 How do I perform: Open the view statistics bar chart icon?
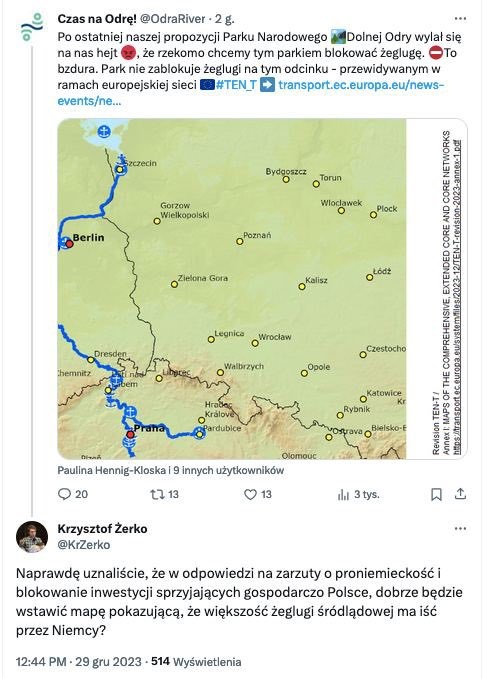(343, 495)
